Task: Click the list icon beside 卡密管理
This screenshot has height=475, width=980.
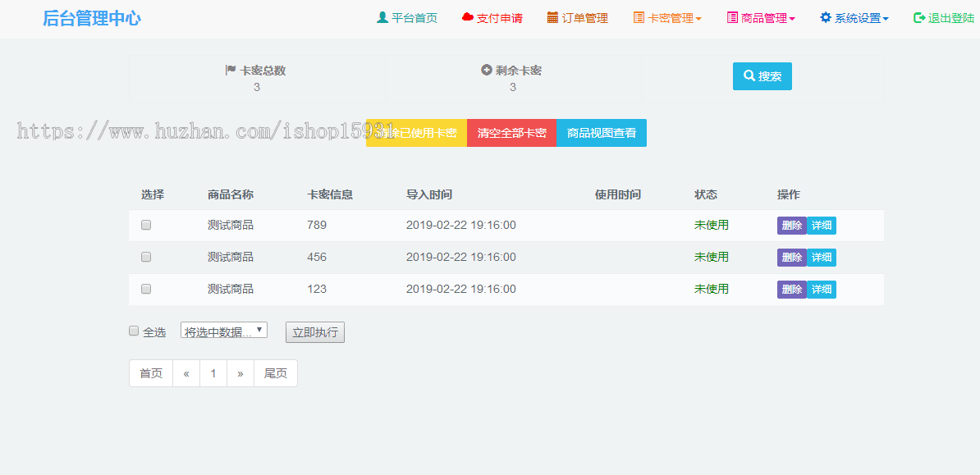Action: (639, 17)
